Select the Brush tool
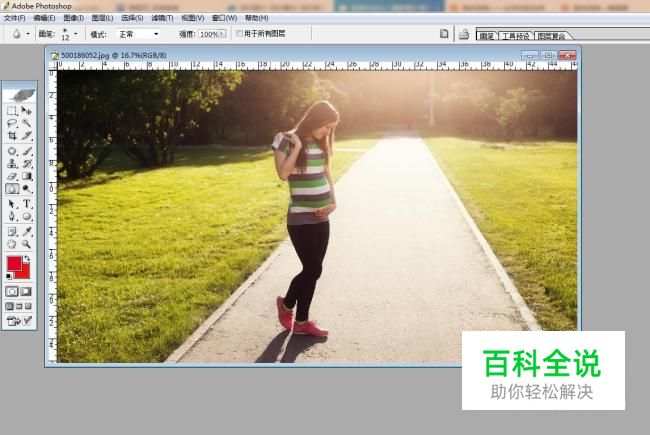This screenshot has height=435, width=650. point(27,151)
